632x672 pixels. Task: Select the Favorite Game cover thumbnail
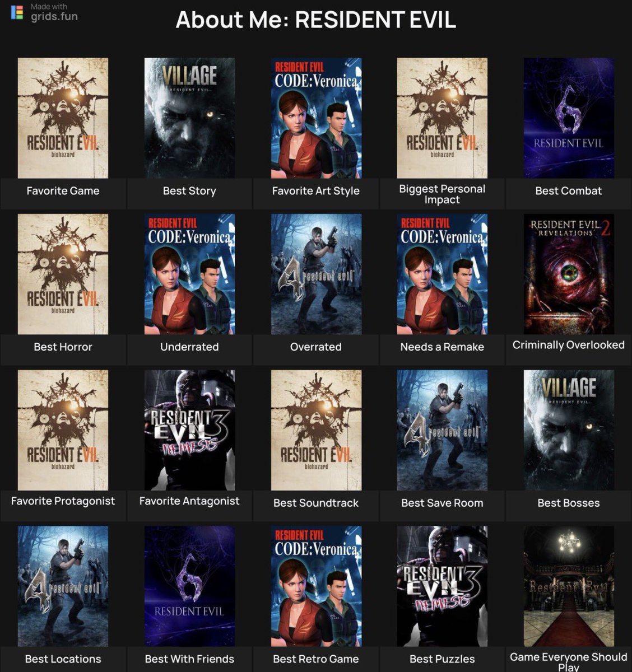[x=63, y=118]
